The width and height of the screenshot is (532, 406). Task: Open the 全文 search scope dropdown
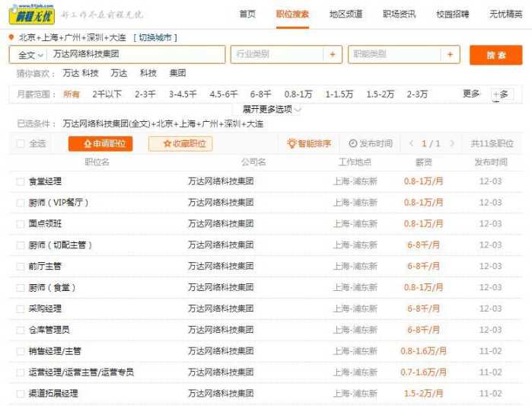click(30, 55)
